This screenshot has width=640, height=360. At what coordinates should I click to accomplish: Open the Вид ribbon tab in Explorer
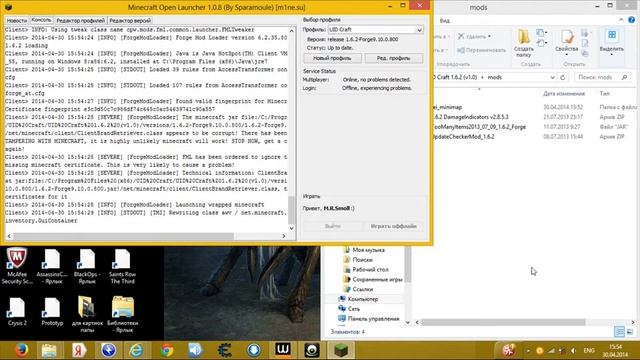click(x=444, y=20)
